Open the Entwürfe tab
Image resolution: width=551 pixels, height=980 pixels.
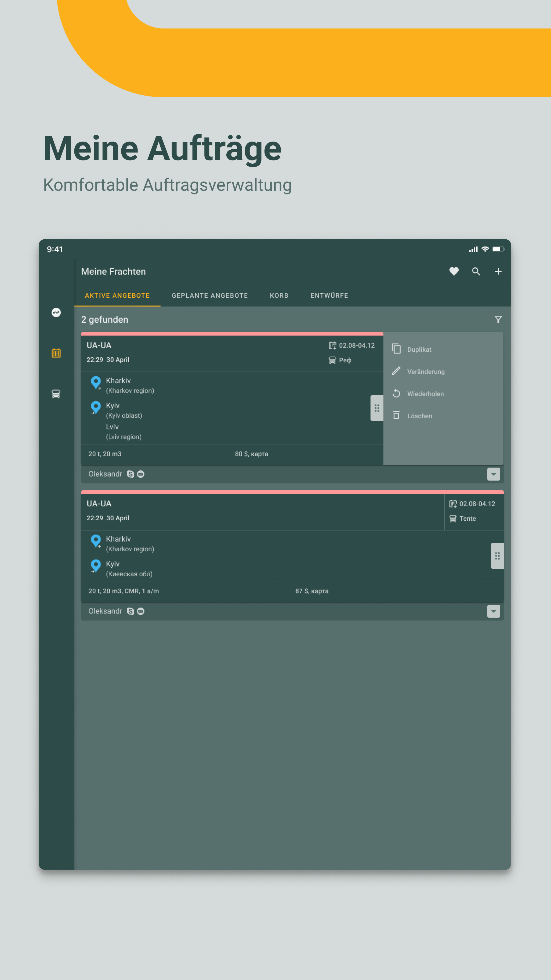(329, 296)
